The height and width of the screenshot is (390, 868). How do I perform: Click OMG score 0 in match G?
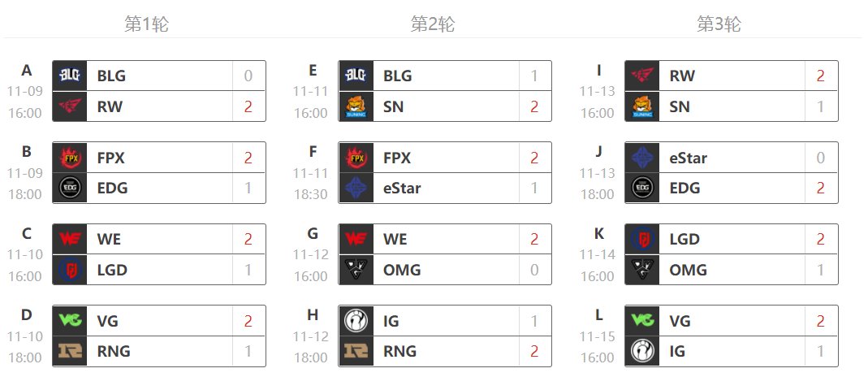pyautogui.click(x=534, y=270)
